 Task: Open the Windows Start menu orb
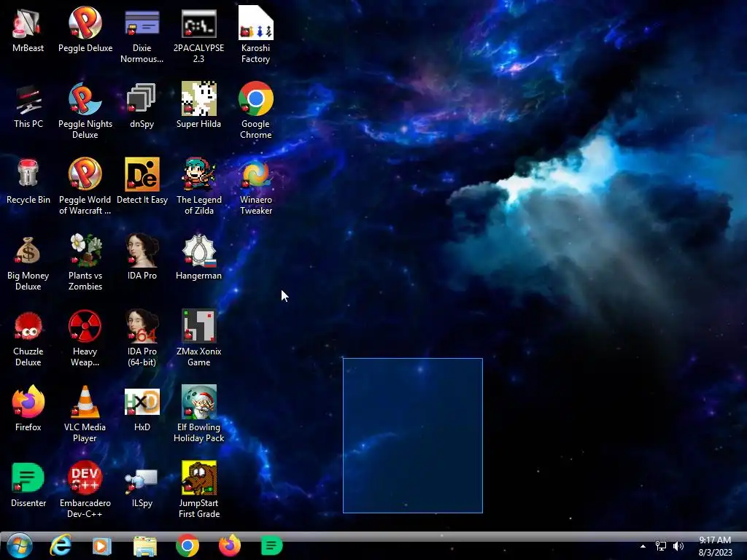tap(20, 546)
